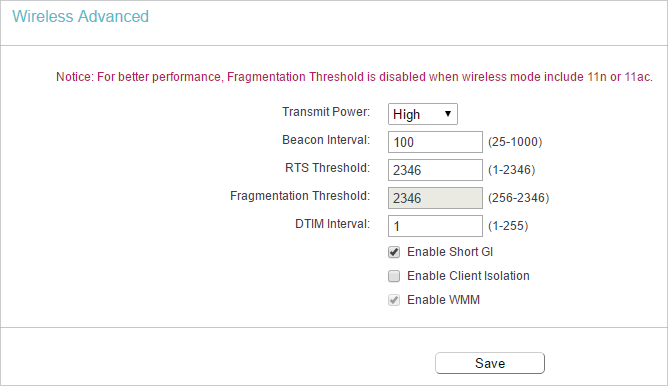Tick the Enable Client Isolation checkbox
The width and height of the screenshot is (668, 386).
click(394, 276)
